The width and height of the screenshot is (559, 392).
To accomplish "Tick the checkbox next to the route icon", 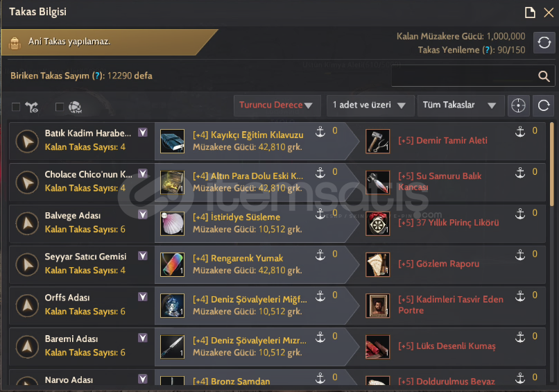I will tap(16, 107).
